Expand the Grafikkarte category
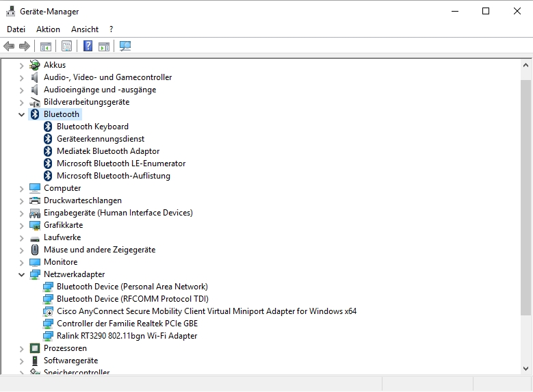Viewport: 533px width, 392px height. pos(21,225)
